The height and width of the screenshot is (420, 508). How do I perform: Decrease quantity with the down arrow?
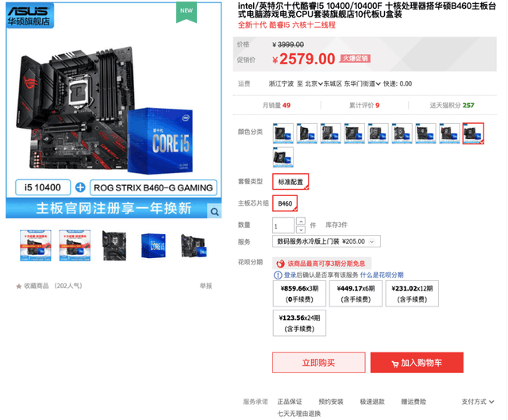click(x=301, y=229)
